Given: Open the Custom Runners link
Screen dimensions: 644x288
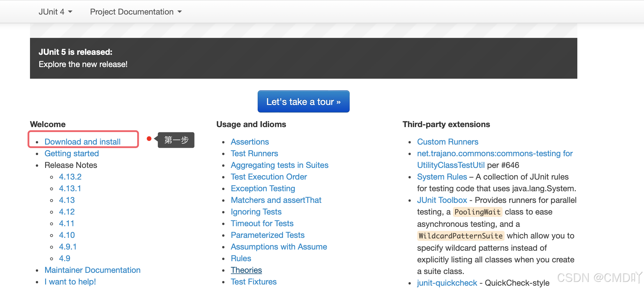Looking at the screenshot, I should (447, 142).
